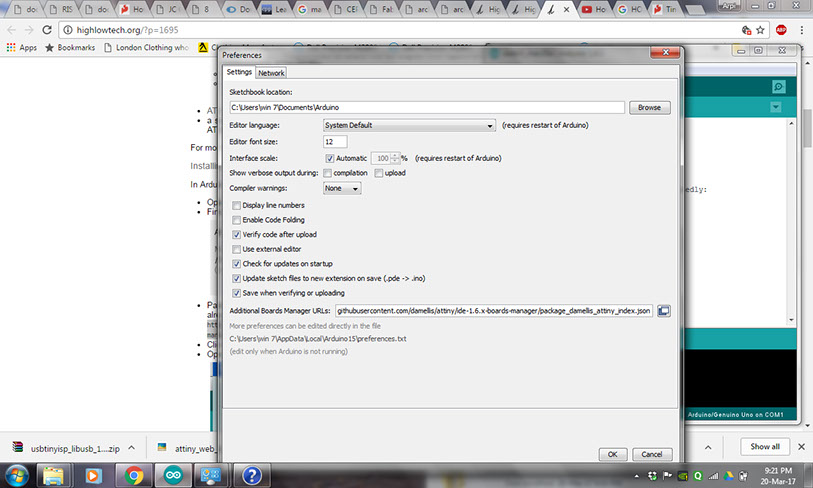Cancel the Preferences dialog
Screen dimensions: 813x488
pos(652,454)
